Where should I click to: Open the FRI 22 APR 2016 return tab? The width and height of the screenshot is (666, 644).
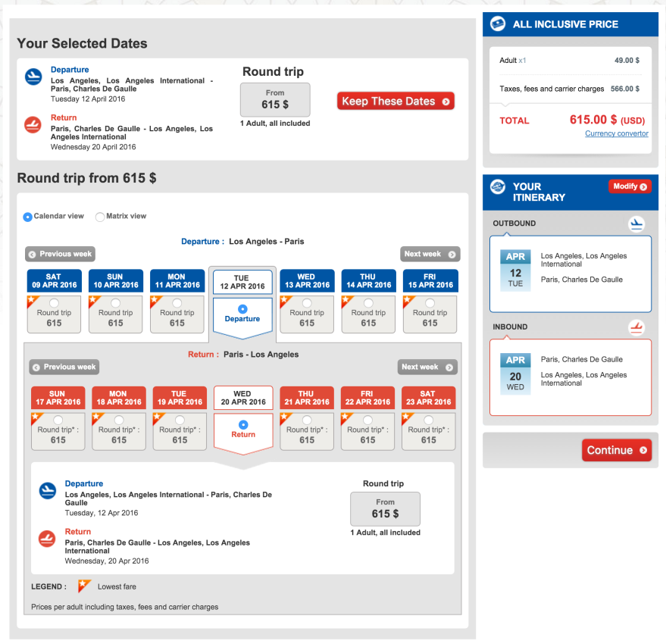pyautogui.click(x=367, y=398)
